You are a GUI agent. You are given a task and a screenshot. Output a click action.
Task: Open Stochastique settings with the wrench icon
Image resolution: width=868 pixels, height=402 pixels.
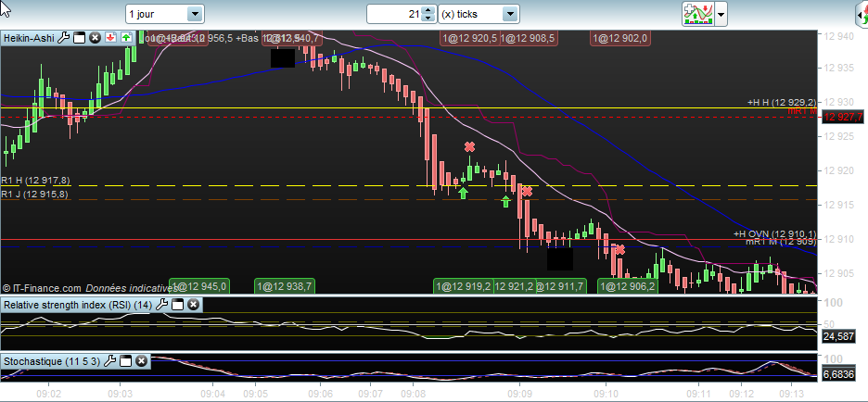[x=109, y=361]
